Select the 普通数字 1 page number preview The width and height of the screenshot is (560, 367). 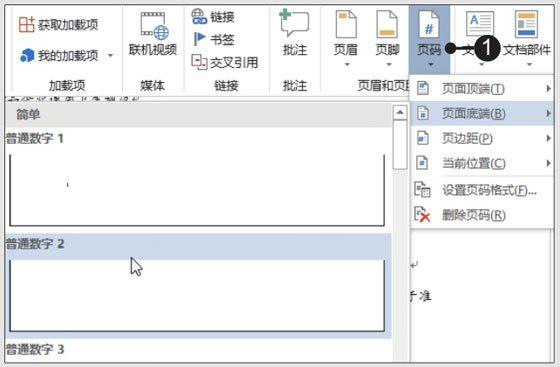point(197,190)
